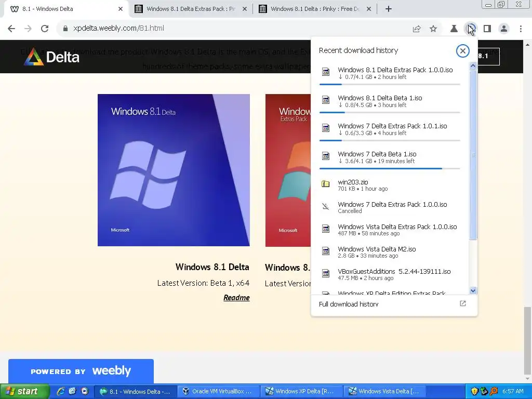Toggle the side panel icon
The image size is (532, 399).
click(487, 29)
